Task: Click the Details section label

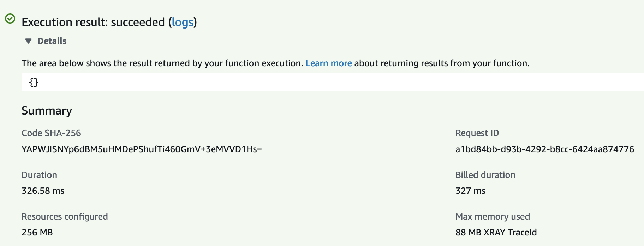Action: point(52,41)
